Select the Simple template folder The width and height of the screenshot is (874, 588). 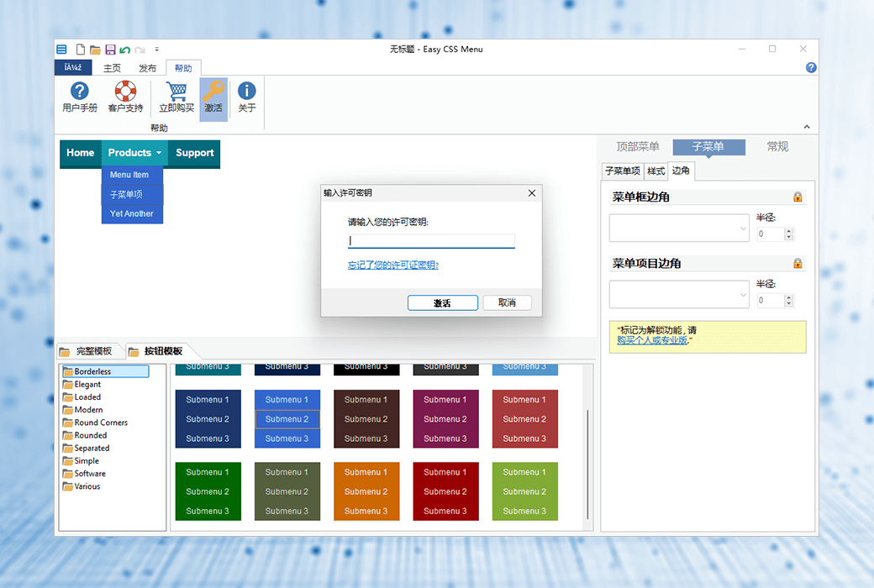(x=81, y=461)
